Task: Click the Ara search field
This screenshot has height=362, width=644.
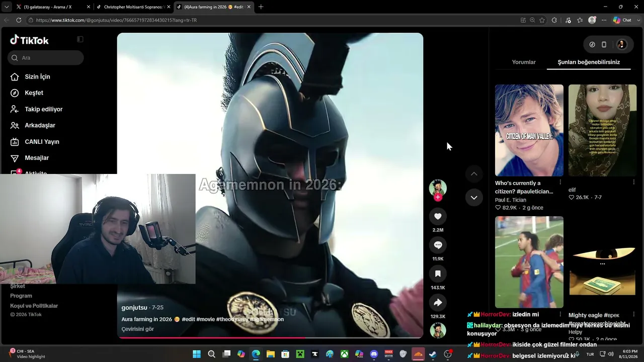Action: tap(45, 58)
